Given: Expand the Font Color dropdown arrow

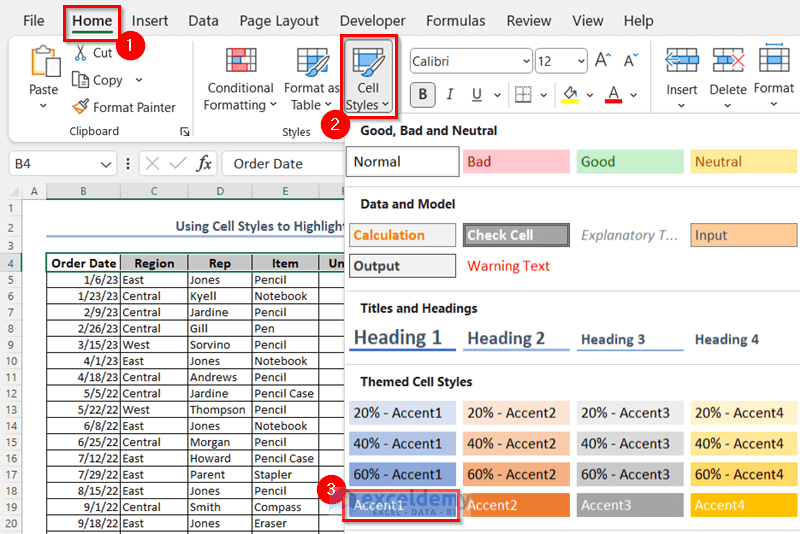Looking at the screenshot, I should pos(633,95).
